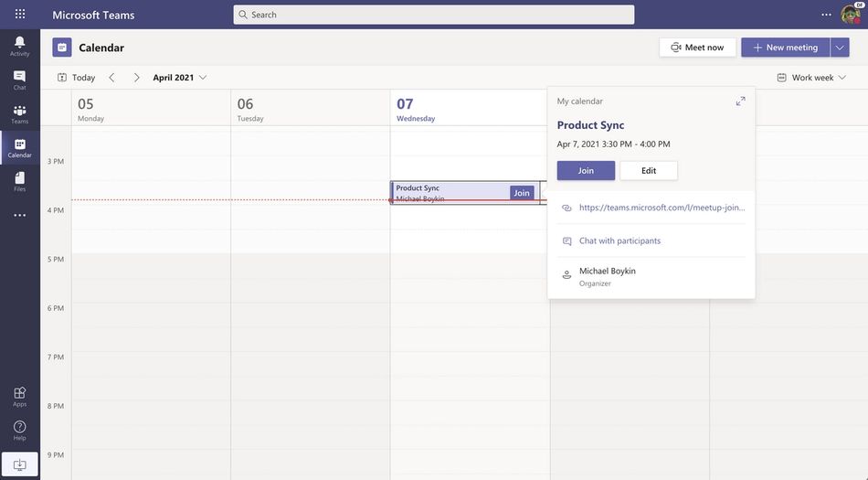Go to the next week
This screenshot has height=480, width=868.
click(136, 78)
